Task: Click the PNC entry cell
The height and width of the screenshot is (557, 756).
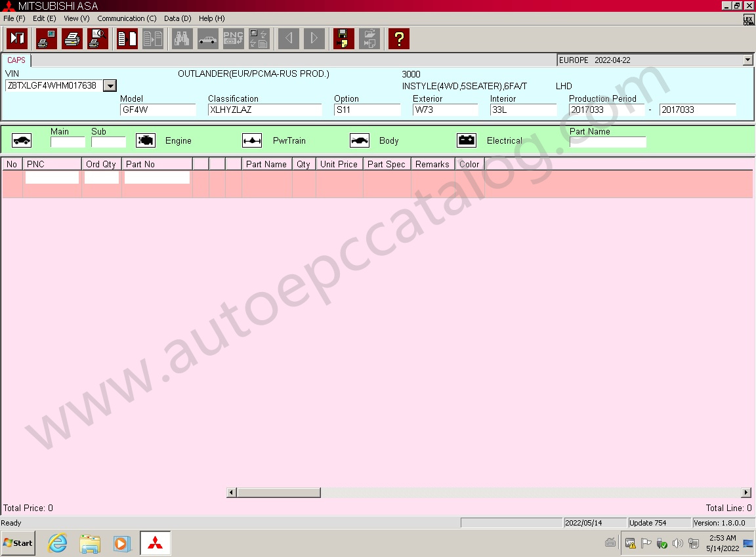Action: [x=52, y=178]
